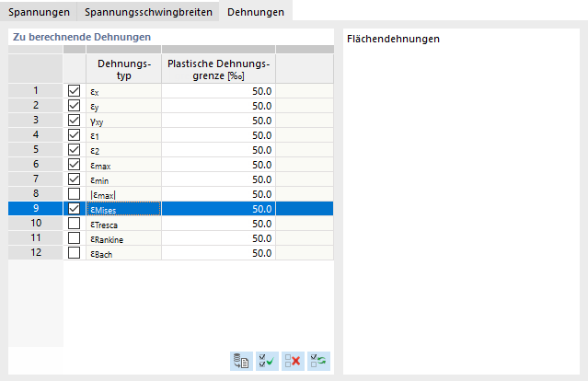Click the uncheck all strains icon
Image resolution: width=588 pixels, height=381 pixels.
[x=293, y=361]
